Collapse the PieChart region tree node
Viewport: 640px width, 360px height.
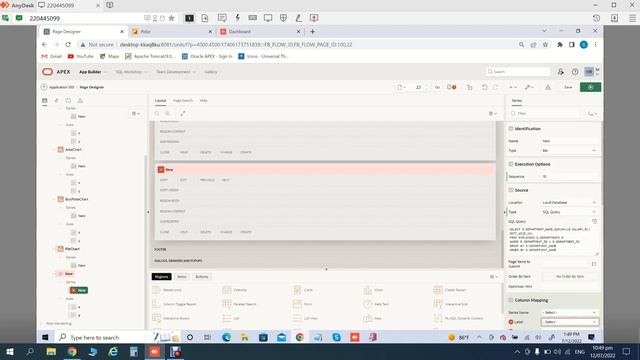[x=54, y=249]
